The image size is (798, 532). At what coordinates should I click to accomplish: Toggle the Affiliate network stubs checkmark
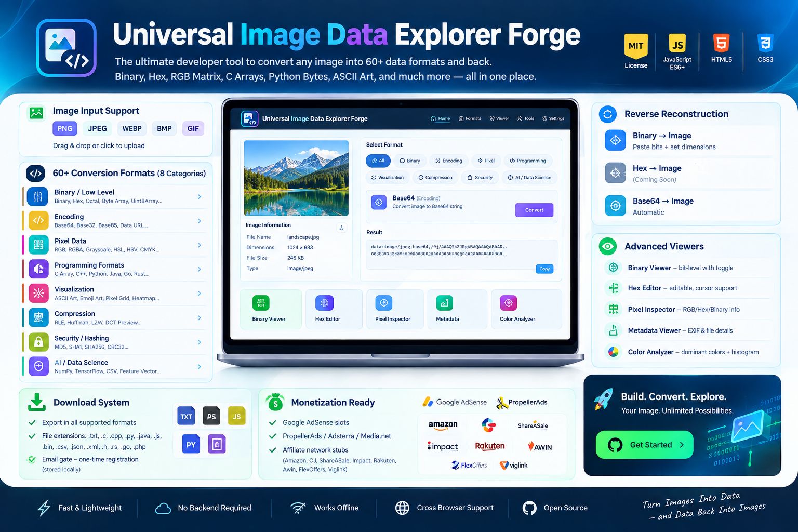(x=272, y=450)
